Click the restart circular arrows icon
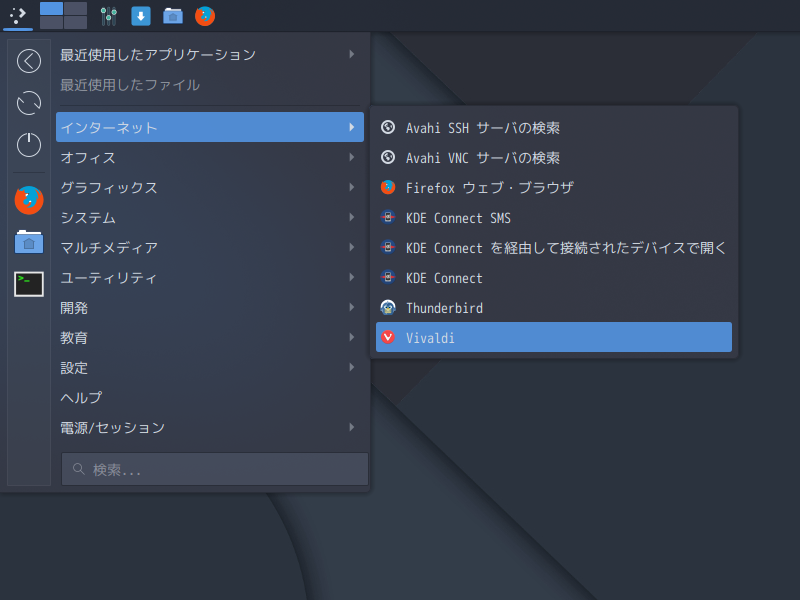Screen dimensions: 800x600 (x=29, y=103)
